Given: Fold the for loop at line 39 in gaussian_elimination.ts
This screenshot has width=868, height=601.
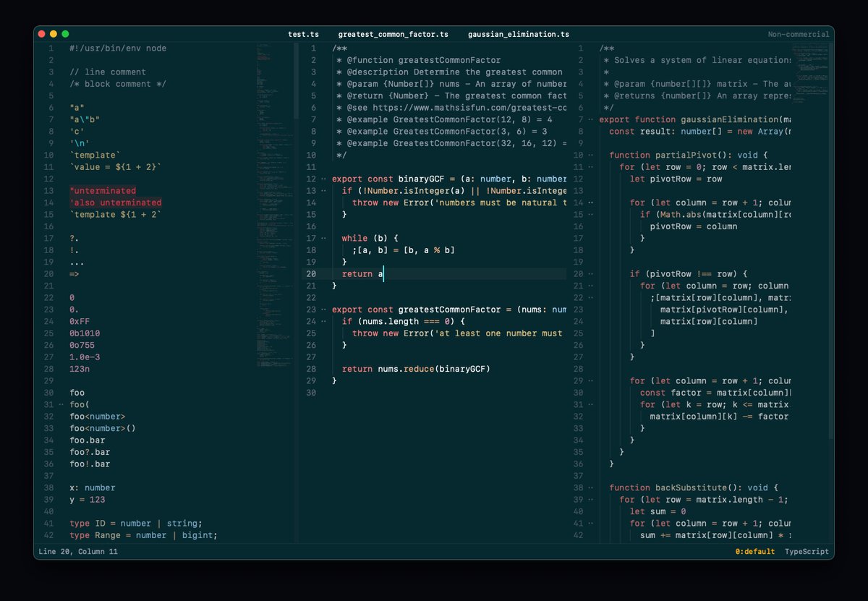Looking at the screenshot, I should pos(591,500).
